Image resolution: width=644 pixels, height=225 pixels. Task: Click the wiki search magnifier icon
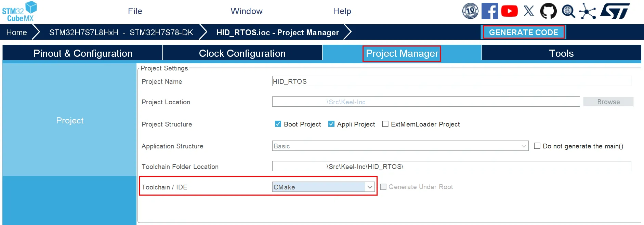click(568, 11)
